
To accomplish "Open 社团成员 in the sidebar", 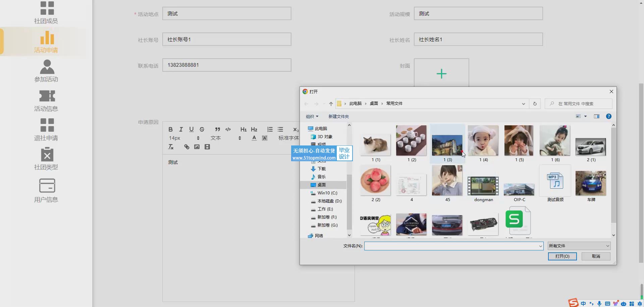I will pos(46,13).
